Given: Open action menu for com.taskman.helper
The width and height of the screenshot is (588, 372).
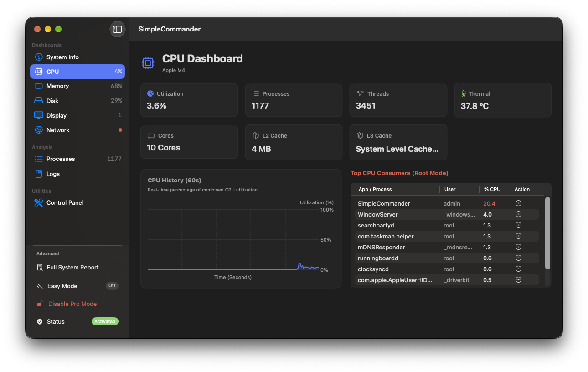Looking at the screenshot, I should [x=518, y=236].
